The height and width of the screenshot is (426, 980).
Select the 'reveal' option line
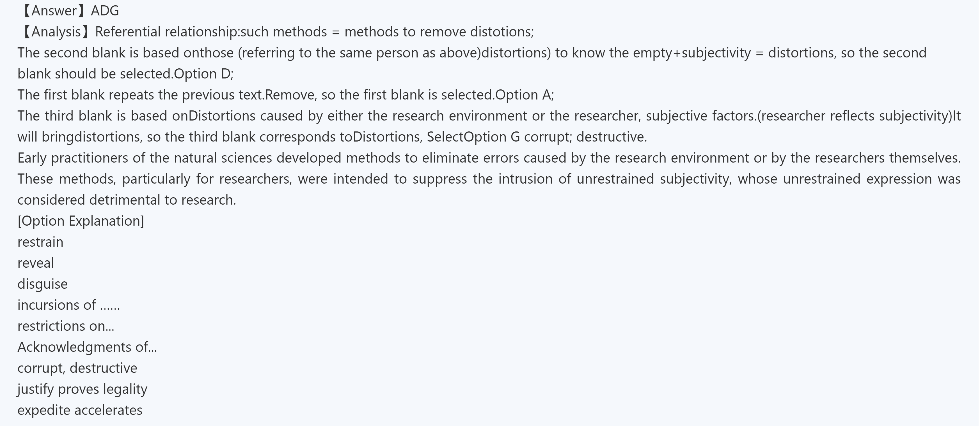click(36, 263)
